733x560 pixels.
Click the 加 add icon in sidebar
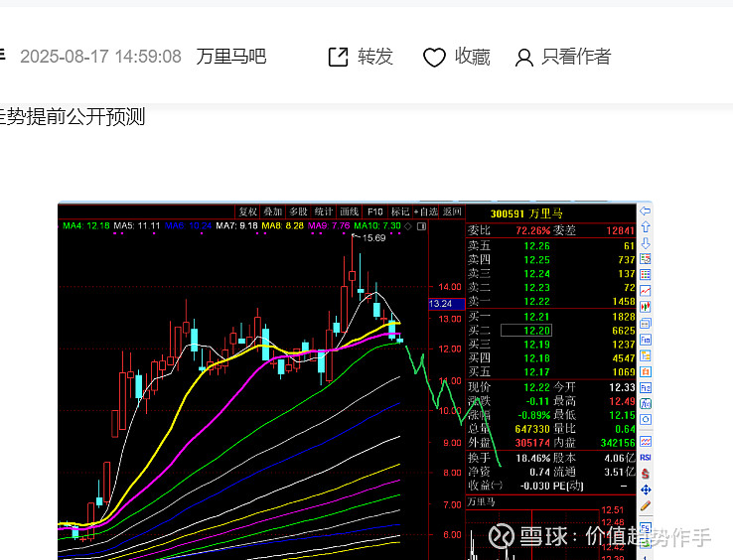pyautogui.click(x=646, y=403)
